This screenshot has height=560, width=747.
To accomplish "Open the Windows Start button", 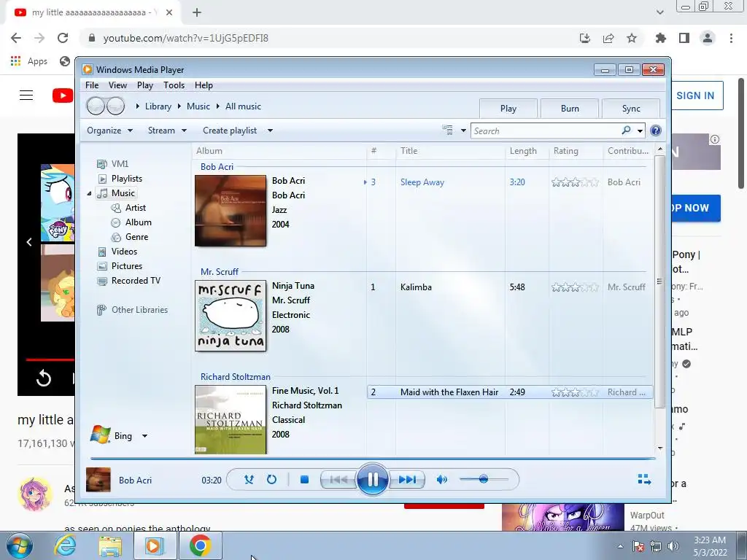I will click(x=20, y=545).
